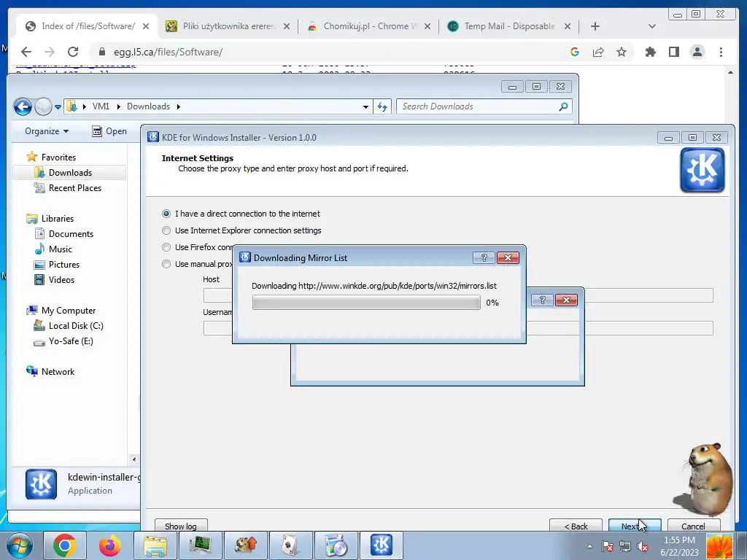Cancel the KDE installer
This screenshot has height=560, width=747.
(693, 526)
